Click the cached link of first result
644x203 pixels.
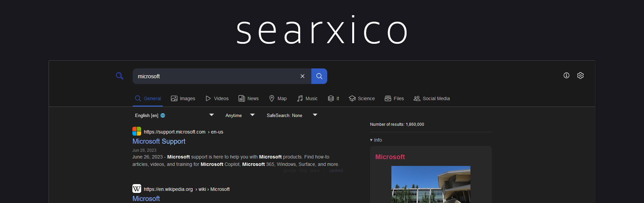click(x=336, y=171)
